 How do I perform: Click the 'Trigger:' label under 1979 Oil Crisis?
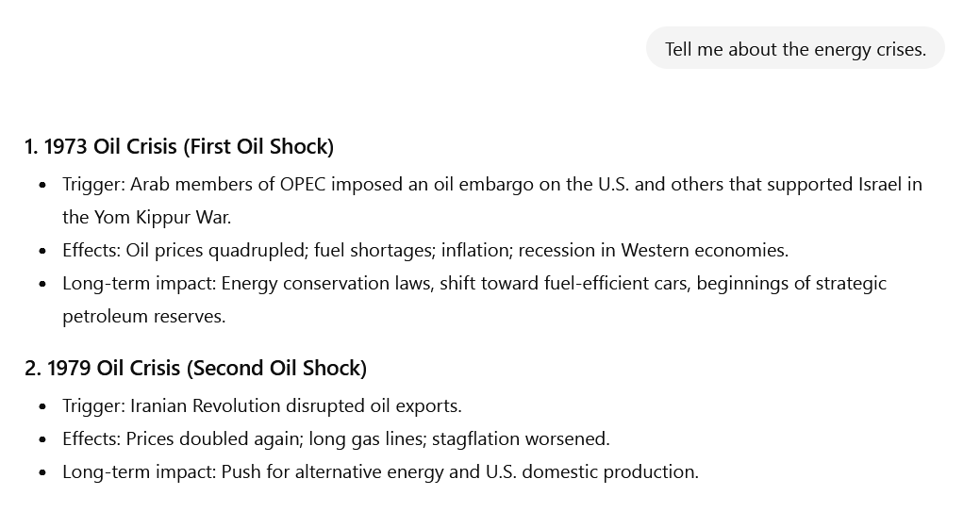tap(93, 405)
